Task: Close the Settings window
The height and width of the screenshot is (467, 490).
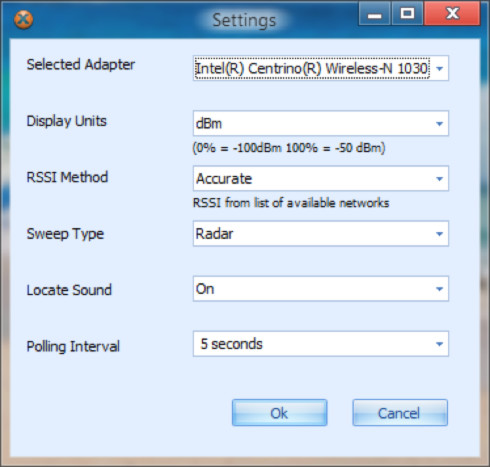Action: tap(452, 13)
